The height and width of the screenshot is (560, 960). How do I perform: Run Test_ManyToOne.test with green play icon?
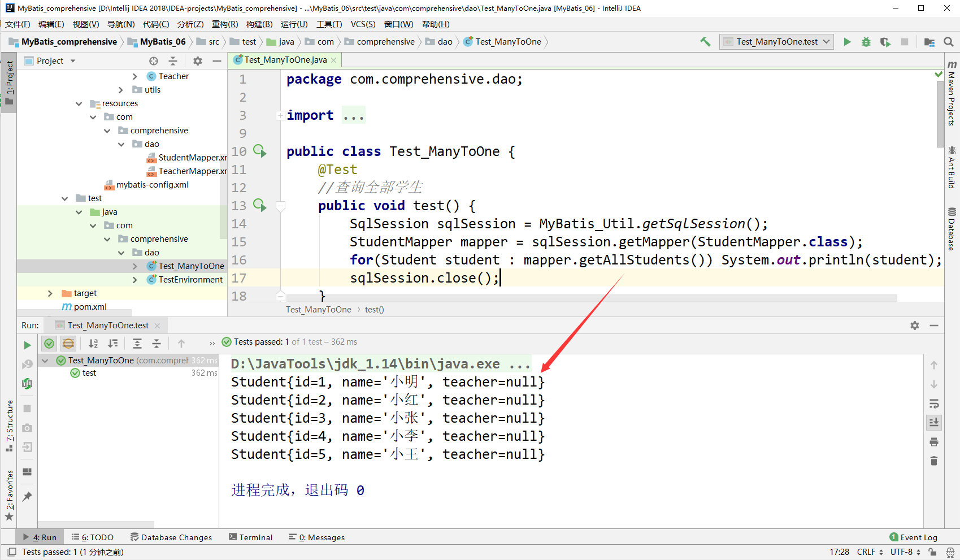click(847, 42)
